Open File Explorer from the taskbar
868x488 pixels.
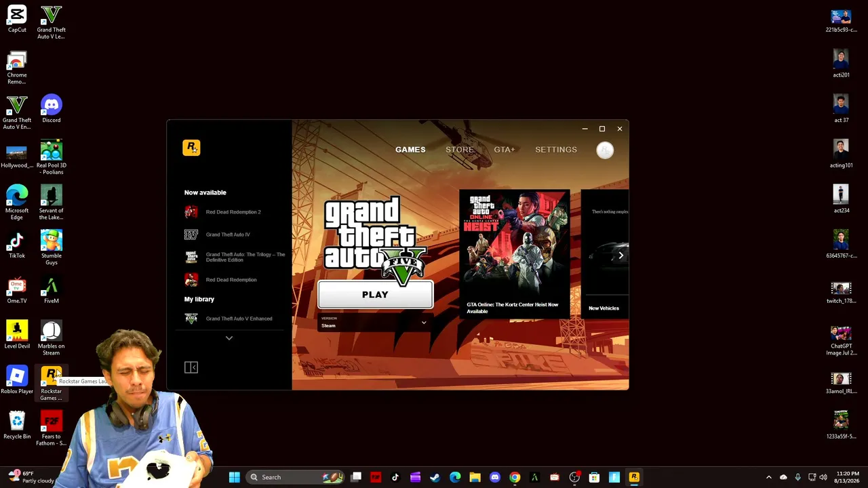[x=475, y=477]
